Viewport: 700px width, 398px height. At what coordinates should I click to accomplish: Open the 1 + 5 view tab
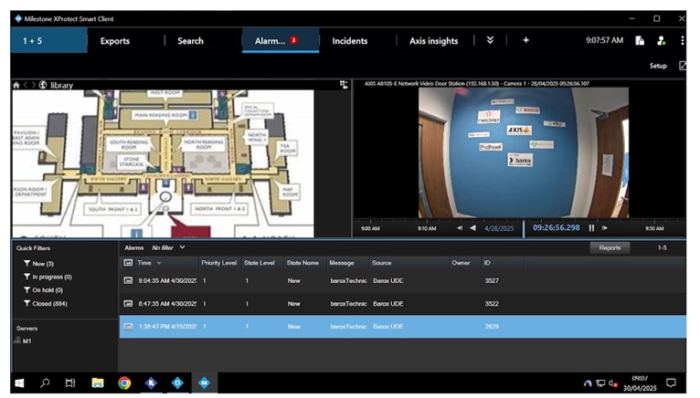pyautogui.click(x=49, y=41)
